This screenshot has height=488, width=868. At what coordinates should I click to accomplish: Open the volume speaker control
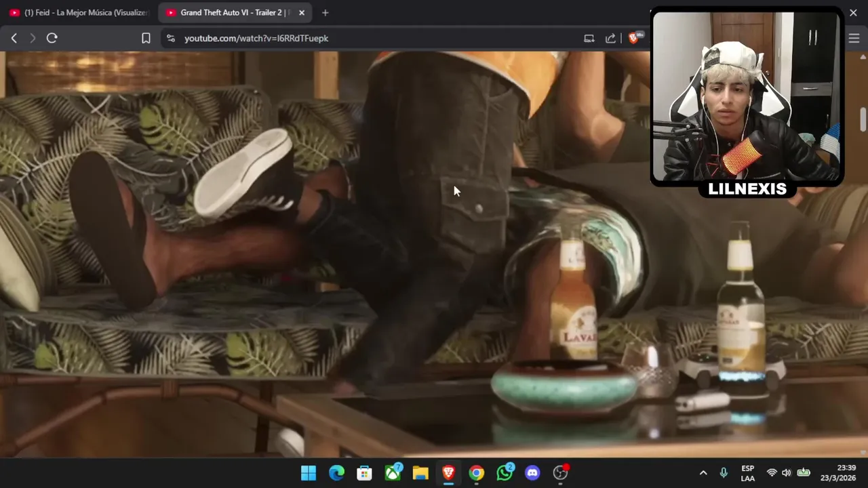pos(787,473)
